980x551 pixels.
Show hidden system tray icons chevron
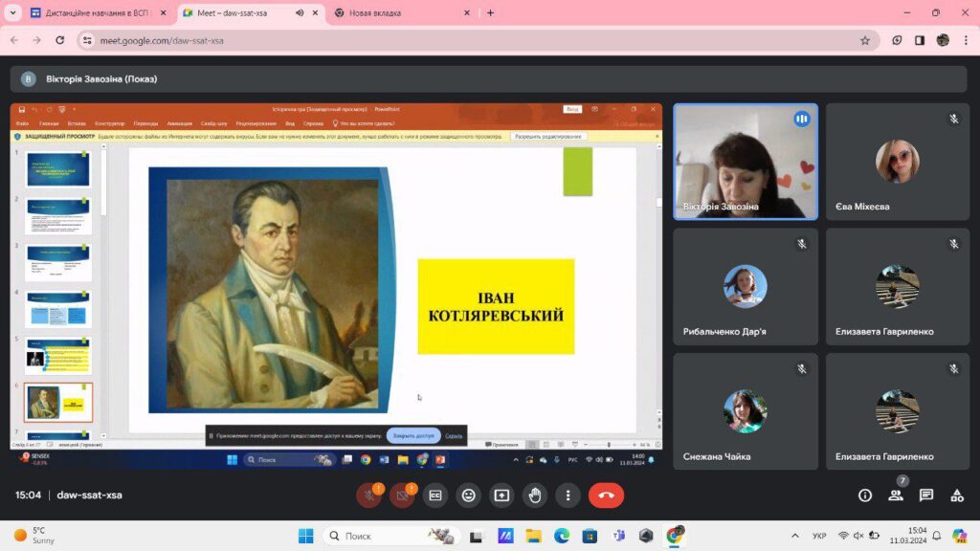(x=794, y=536)
